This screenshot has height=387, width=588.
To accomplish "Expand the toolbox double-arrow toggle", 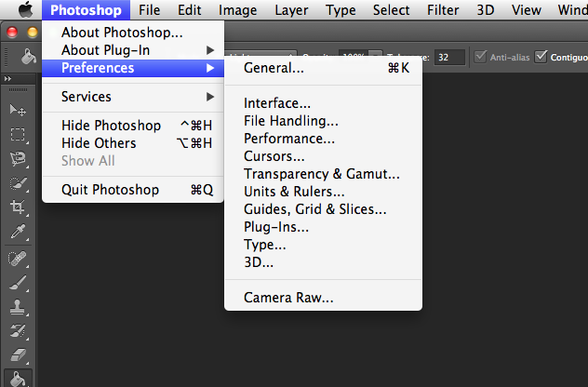I will (x=7, y=78).
